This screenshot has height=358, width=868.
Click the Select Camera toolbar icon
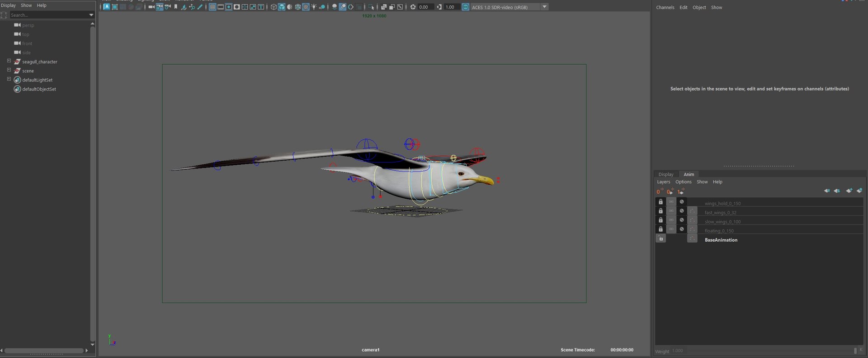coord(151,7)
